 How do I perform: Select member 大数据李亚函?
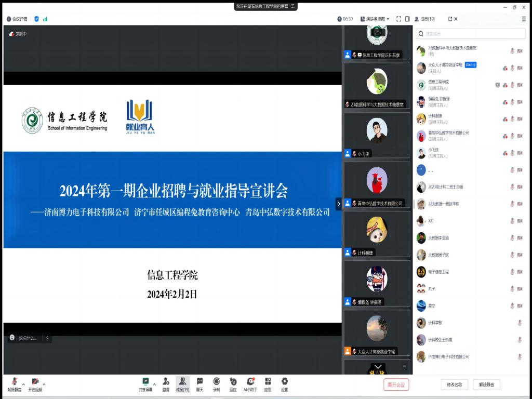[x=471, y=238]
